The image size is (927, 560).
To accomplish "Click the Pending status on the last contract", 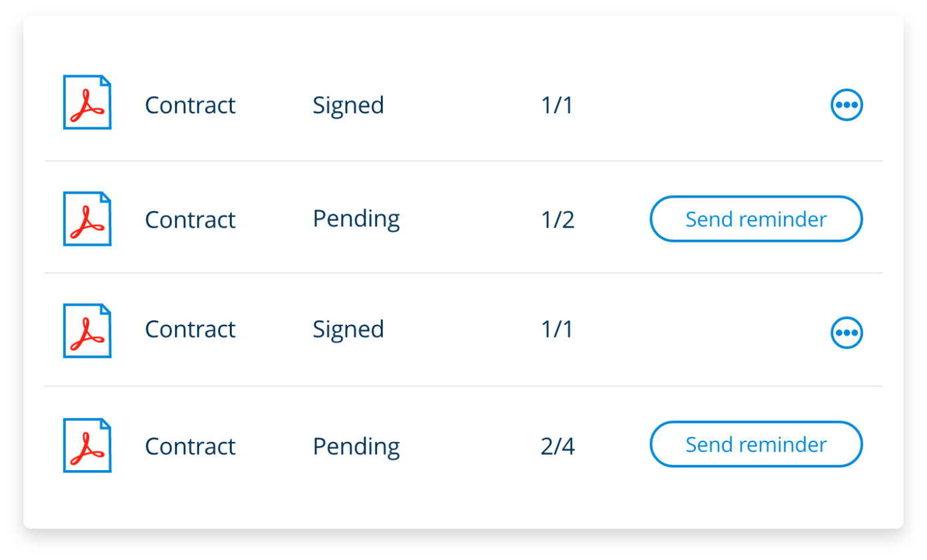I will pyautogui.click(x=356, y=446).
